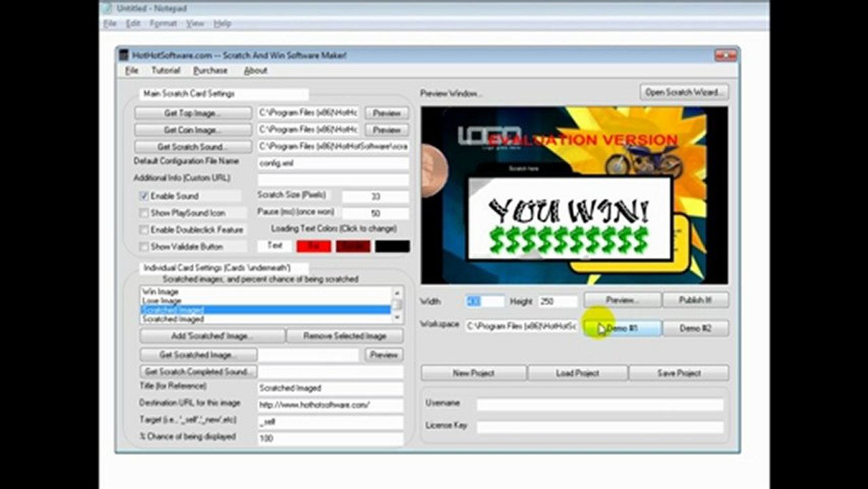
Task: Preview the scratched image
Action: (383, 355)
